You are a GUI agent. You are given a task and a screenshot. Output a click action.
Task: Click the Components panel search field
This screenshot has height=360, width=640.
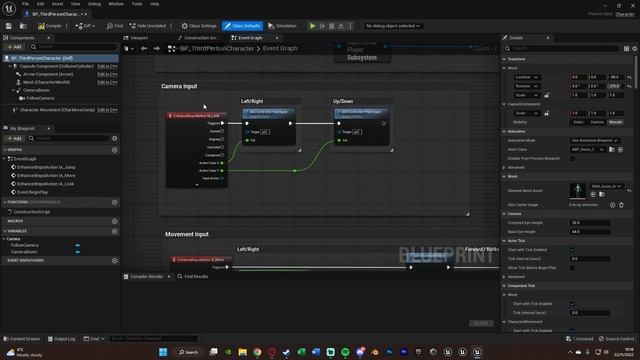tap(73, 47)
